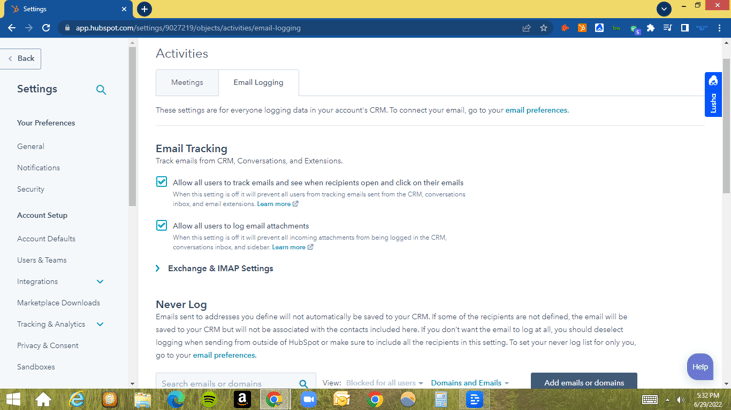Uncheck allow users to track emails
The image size is (731, 410).
point(162,182)
